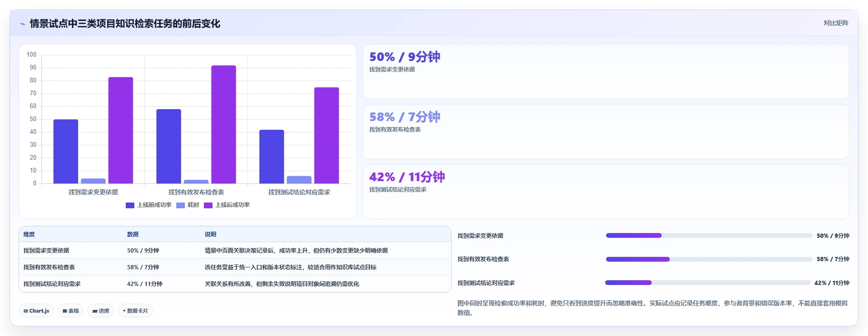868x336 pixels.
Task: Click the card subtitle 找到测试结论对应需求
Action: point(398,190)
